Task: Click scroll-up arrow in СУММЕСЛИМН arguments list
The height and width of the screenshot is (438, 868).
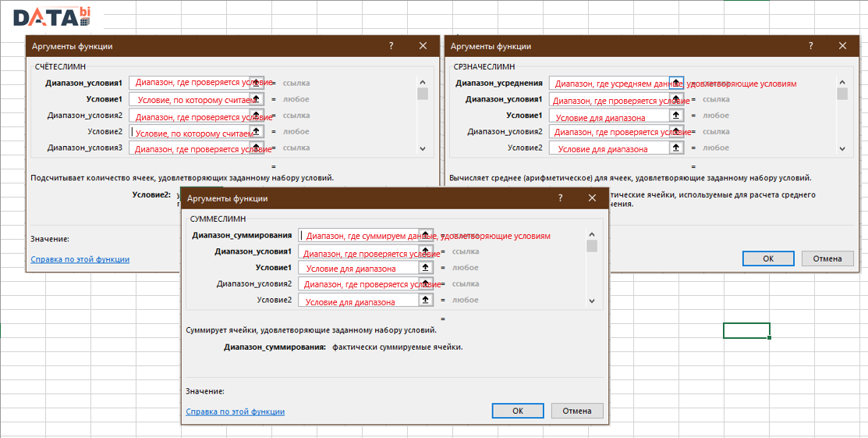Action: pos(592,234)
